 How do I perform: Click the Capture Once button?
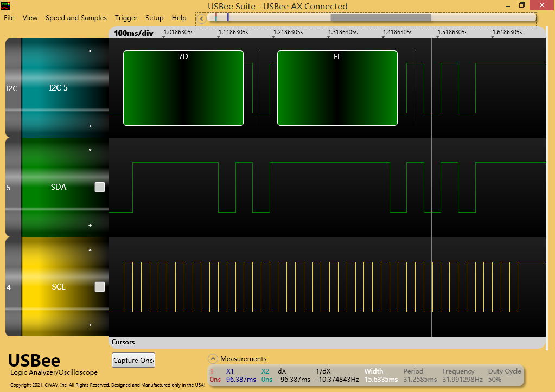[x=133, y=360]
